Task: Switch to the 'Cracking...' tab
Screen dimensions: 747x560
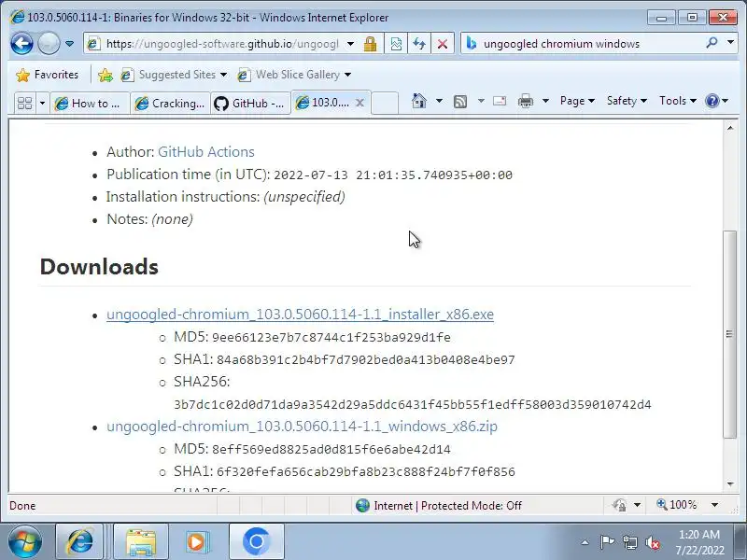Action: pos(170,103)
